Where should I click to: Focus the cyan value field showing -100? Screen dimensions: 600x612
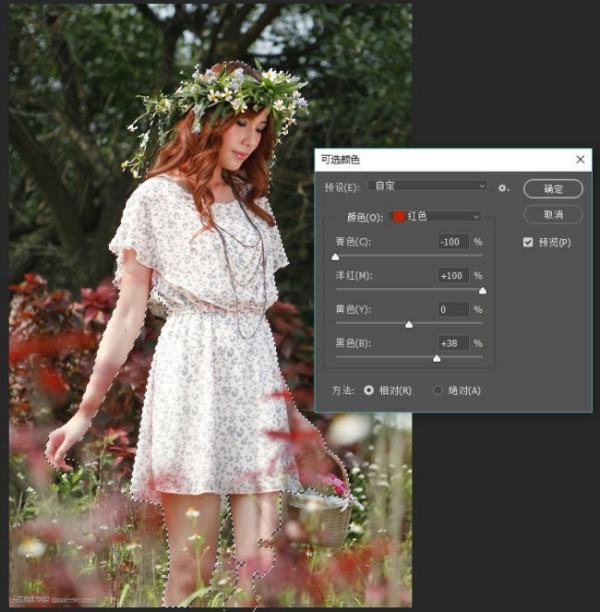coord(453,242)
